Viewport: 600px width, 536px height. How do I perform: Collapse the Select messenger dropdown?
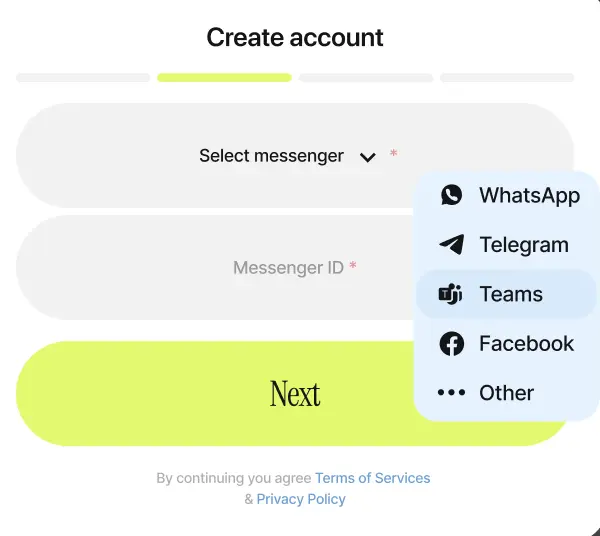(x=271, y=156)
